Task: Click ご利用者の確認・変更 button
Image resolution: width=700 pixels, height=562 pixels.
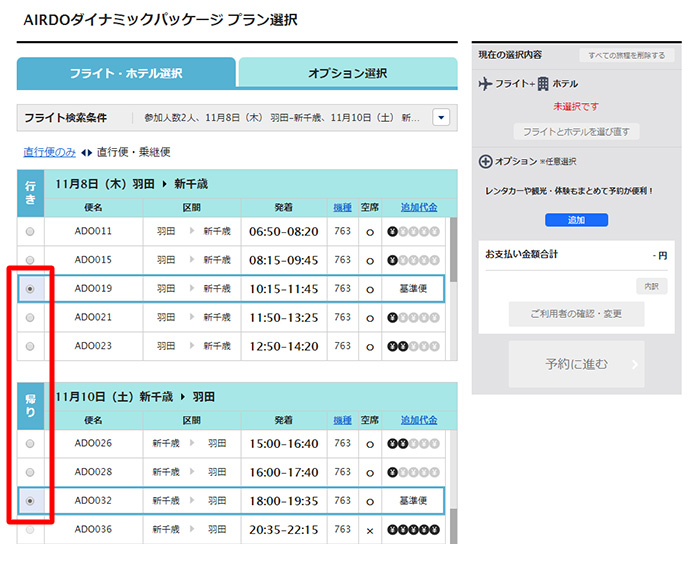Action: coord(576,314)
